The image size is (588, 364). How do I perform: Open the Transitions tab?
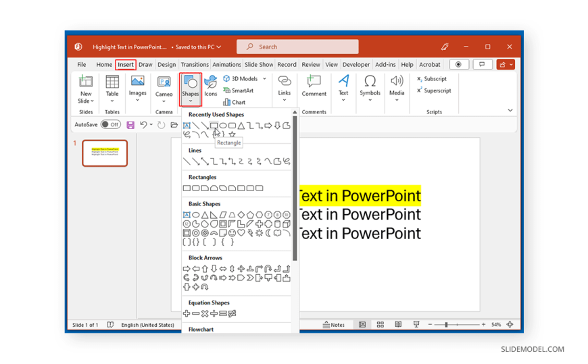coord(195,64)
